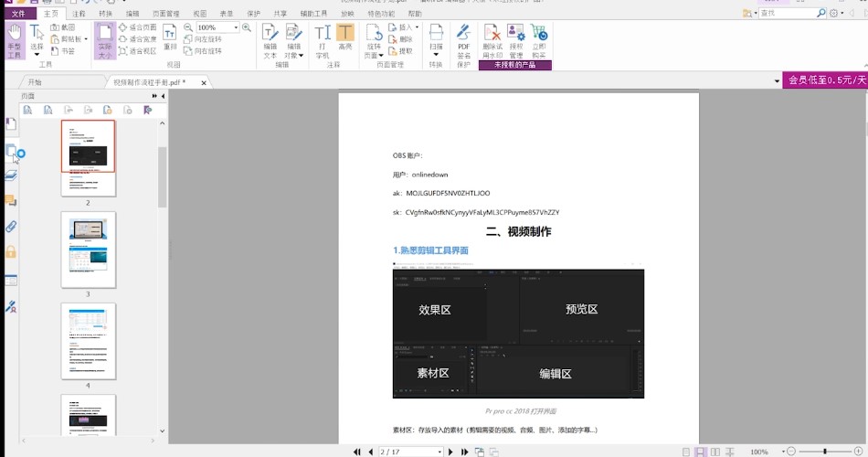This screenshot has width=868, height=457.
Task: Click the PDF Sign (PDF签名) icon
Action: [463, 41]
